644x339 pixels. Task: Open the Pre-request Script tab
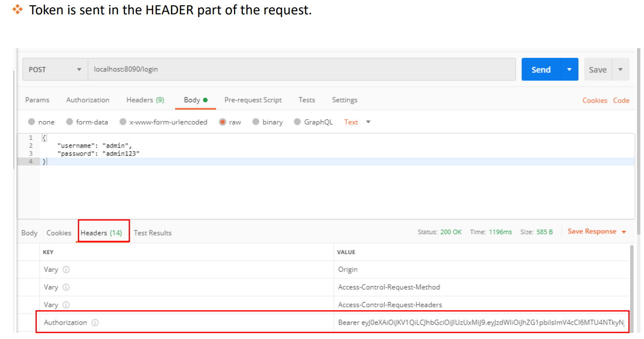253,100
